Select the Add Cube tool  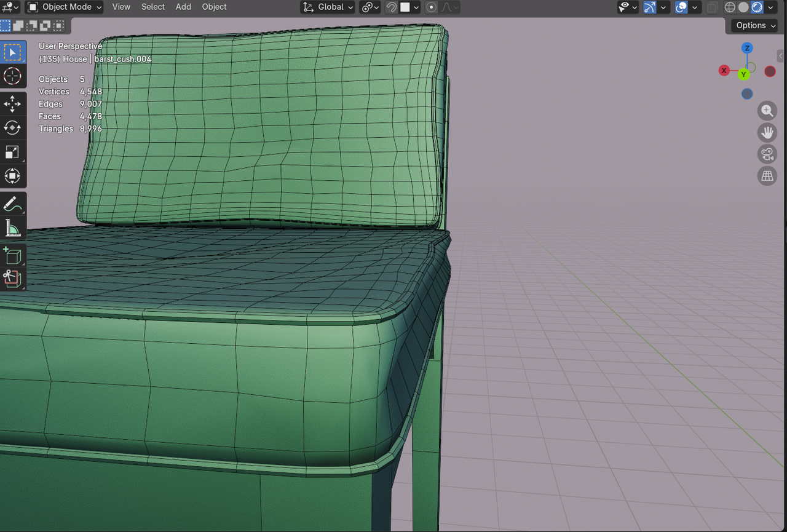tap(12, 255)
